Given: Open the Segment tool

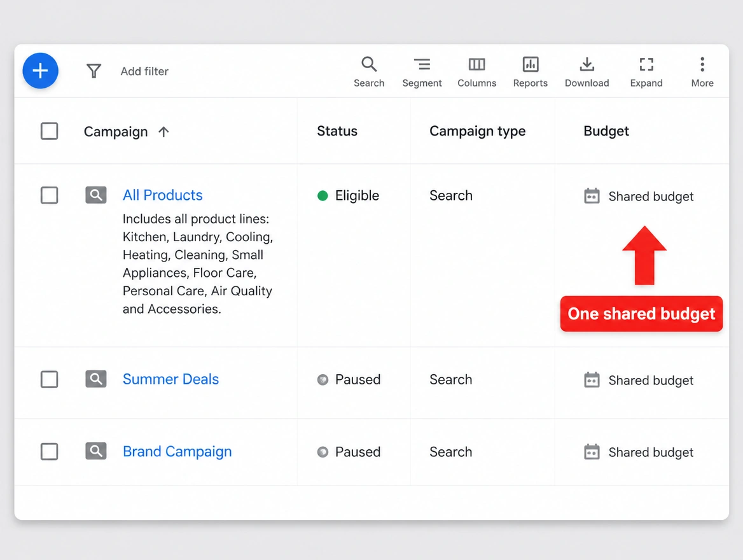Looking at the screenshot, I should [422, 72].
